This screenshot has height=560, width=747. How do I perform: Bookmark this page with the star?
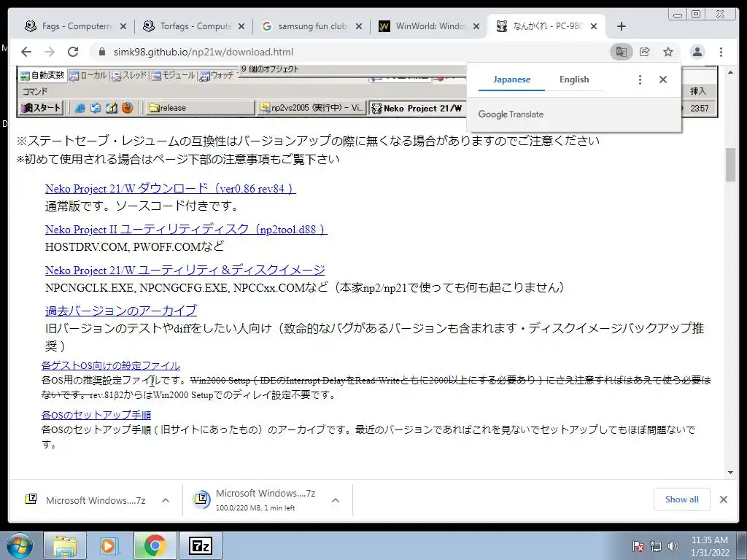pyautogui.click(x=668, y=52)
